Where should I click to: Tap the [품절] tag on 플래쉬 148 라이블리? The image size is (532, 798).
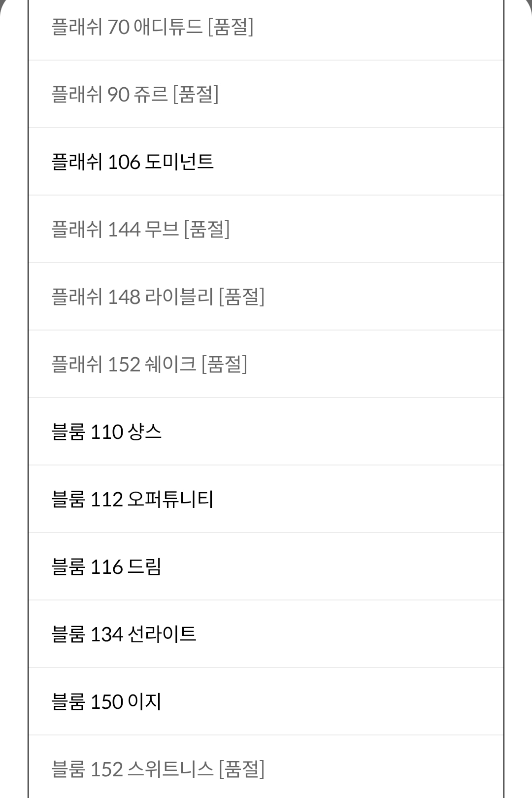tap(242, 297)
